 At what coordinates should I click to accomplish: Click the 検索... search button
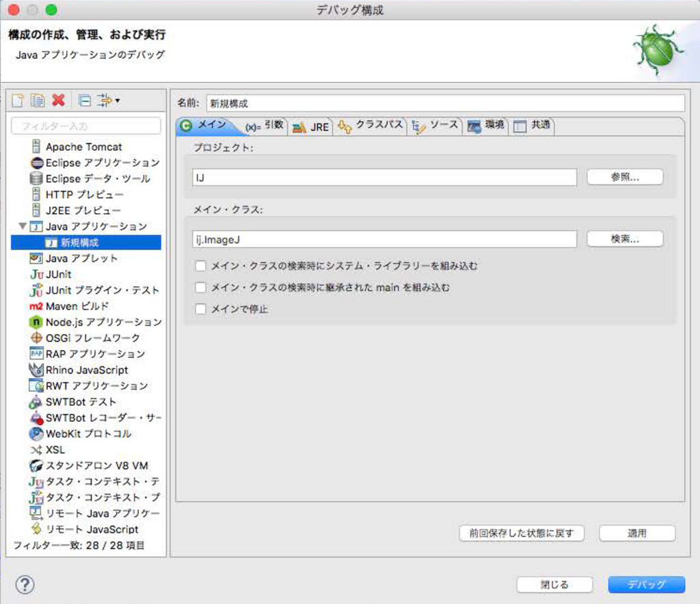point(625,239)
